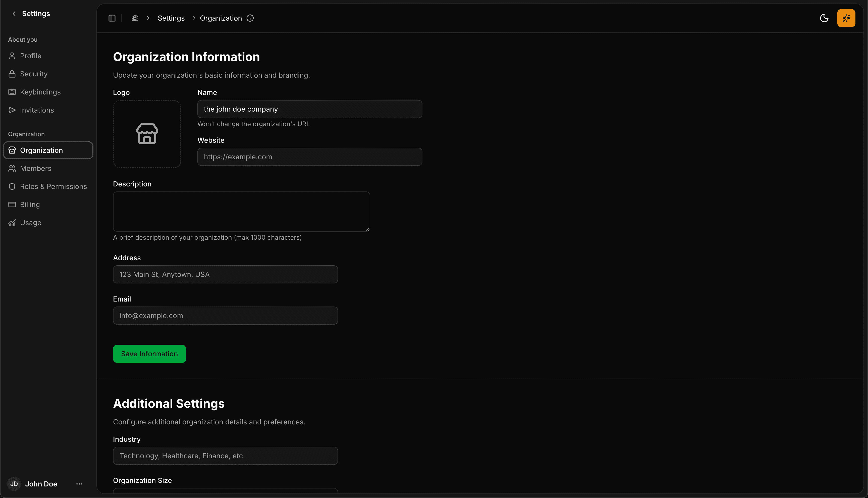868x498 pixels.
Task: Click the Billing credit card icon
Action: 12,204
